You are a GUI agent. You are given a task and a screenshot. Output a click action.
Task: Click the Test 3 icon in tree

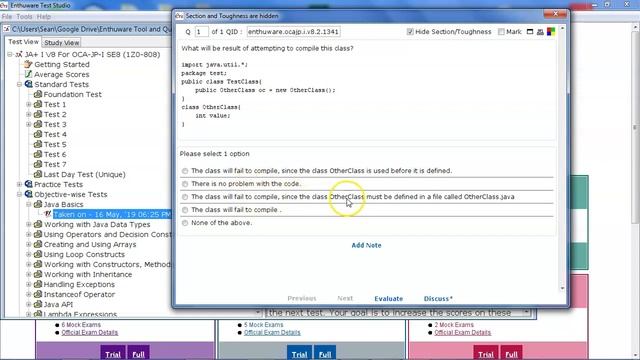(x=38, y=124)
